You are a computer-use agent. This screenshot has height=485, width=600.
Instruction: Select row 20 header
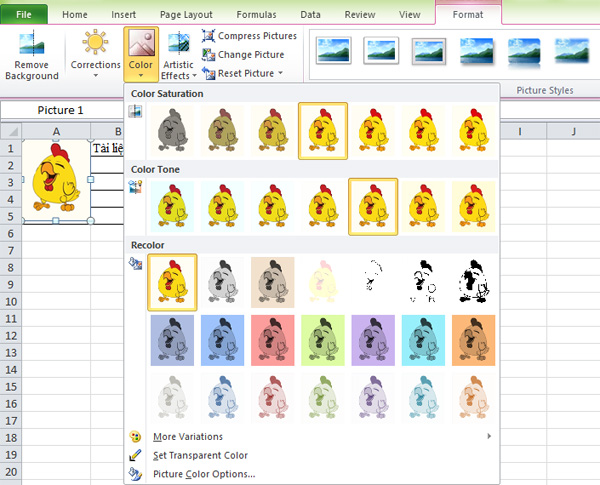pos(11,472)
